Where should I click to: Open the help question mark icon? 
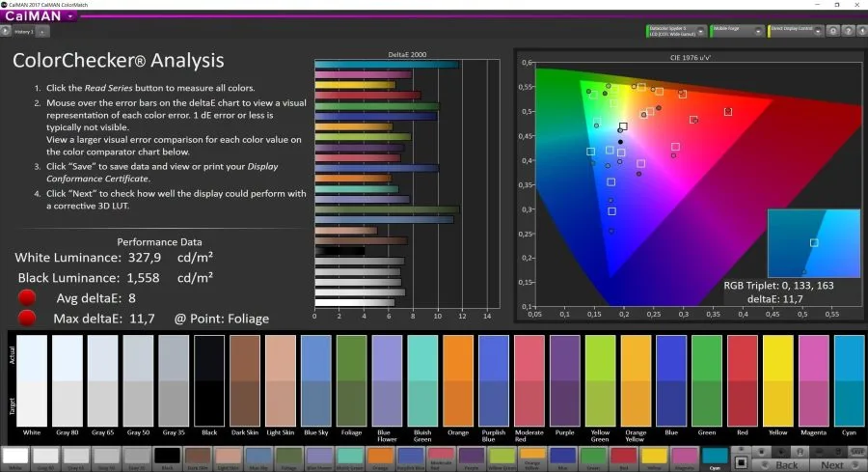coord(848,31)
